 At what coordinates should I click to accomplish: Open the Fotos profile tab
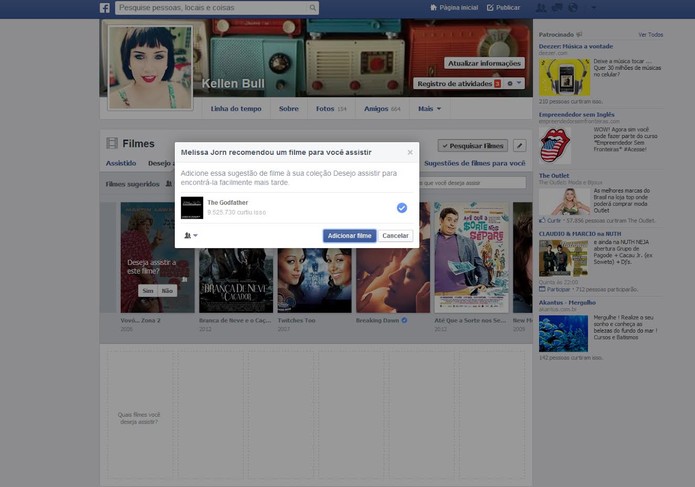coord(331,109)
